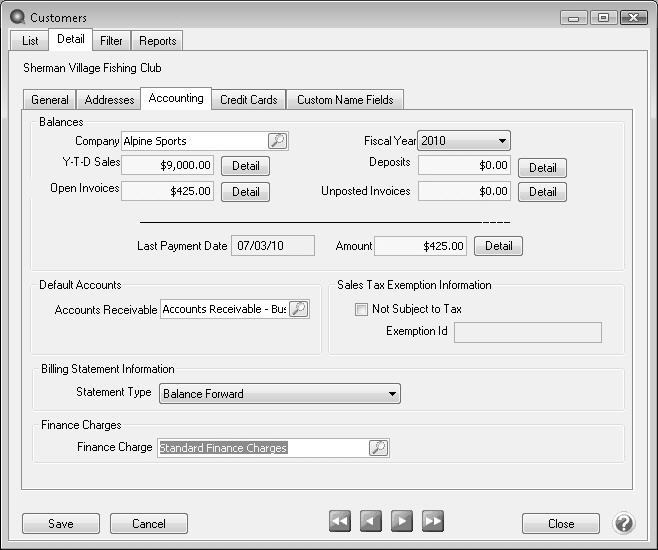Open the Accounts Receivable lookup icon
Screen dimensions: 658x550
(298, 310)
